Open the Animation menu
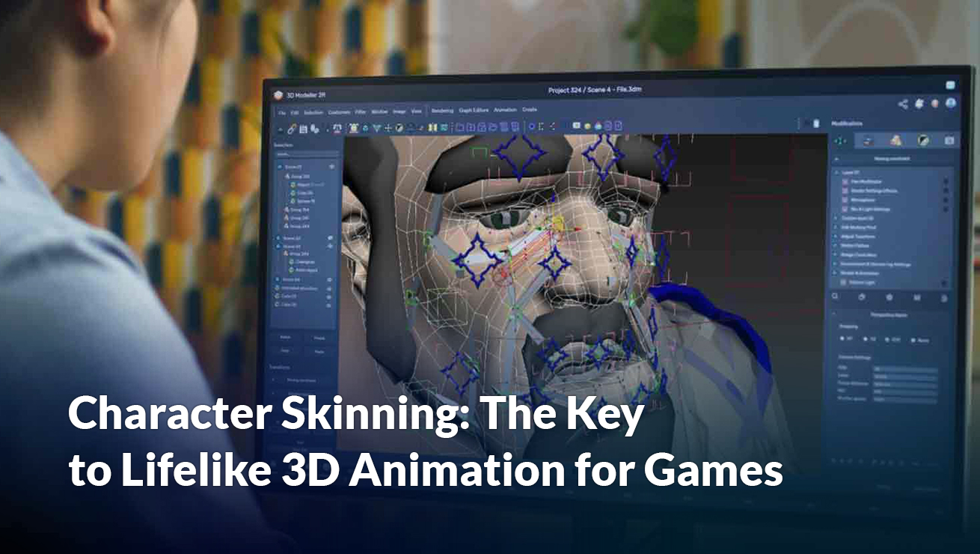 [506, 109]
